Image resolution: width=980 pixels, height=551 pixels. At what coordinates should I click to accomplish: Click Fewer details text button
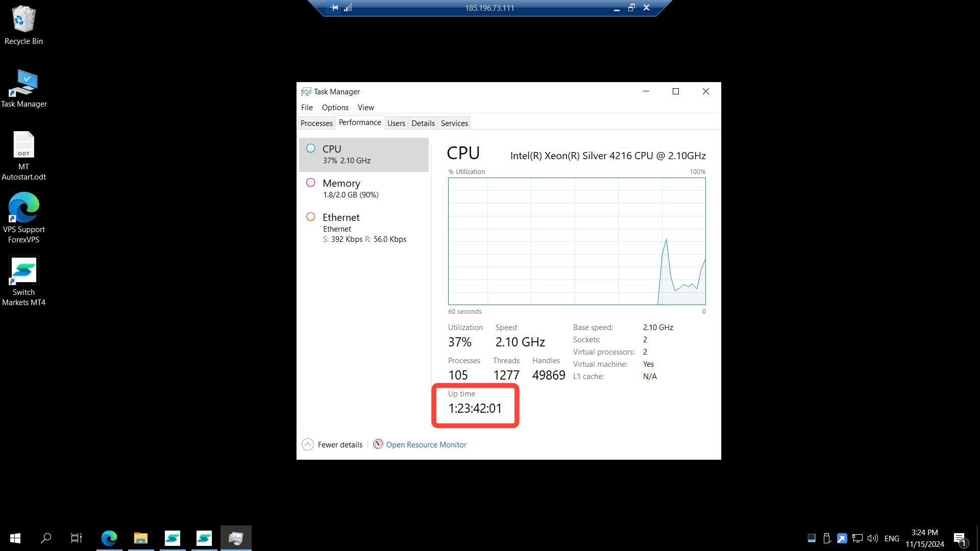point(340,444)
